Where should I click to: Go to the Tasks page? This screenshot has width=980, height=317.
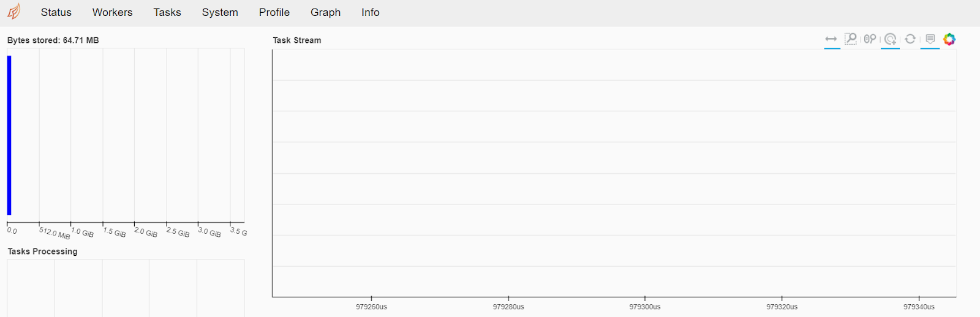click(x=167, y=12)
